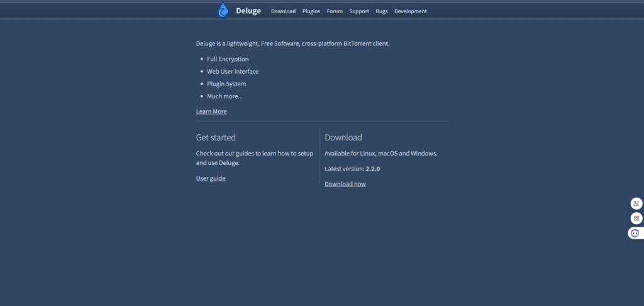
Task: Click the 'Deluge is a lightweight' intro sentence
Action: 293,43
